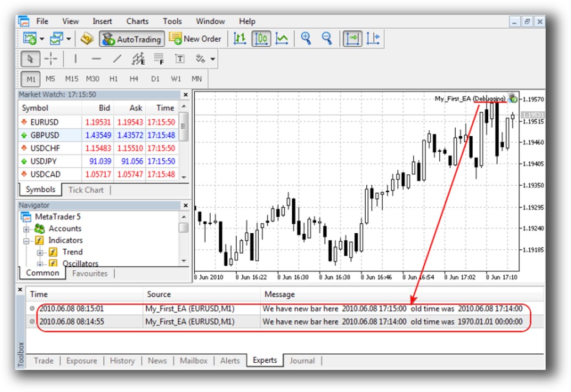Screen dimensions: 571x392
Task: Close the Market Watch panel
Action: (185, 95)
